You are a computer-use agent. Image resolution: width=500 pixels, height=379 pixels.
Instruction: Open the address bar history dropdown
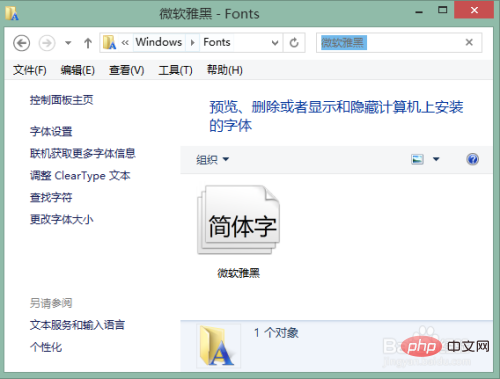(x=275, y=43)
